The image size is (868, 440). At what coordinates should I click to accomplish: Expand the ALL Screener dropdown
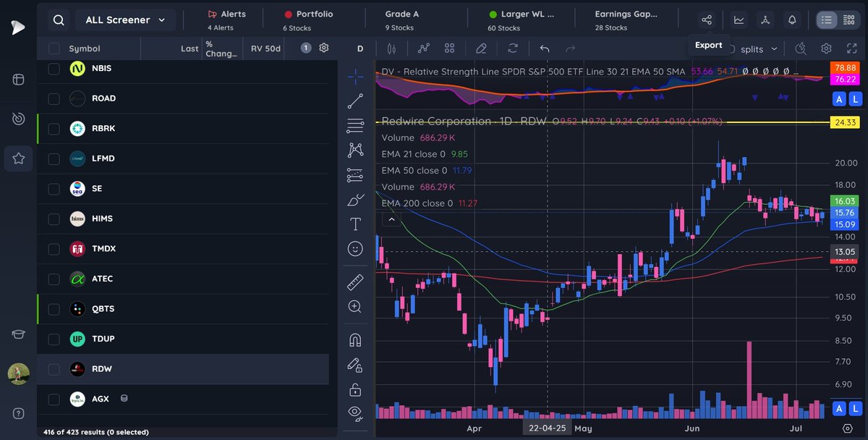[125, 20]
